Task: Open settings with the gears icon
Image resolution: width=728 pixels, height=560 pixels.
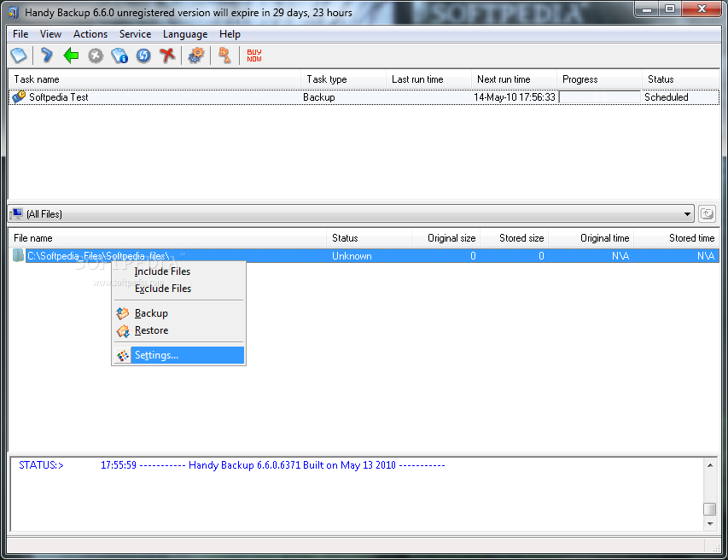Action: [x=196, y=55]
